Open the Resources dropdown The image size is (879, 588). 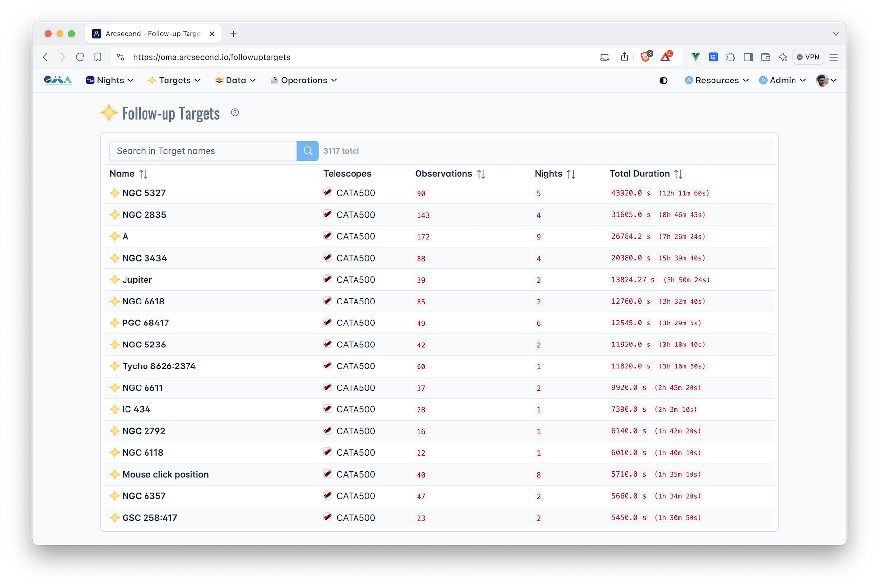point(716,80)
